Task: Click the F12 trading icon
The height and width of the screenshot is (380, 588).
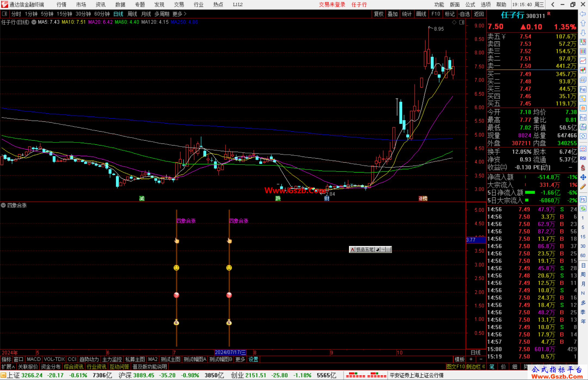Action: [583, 118]
